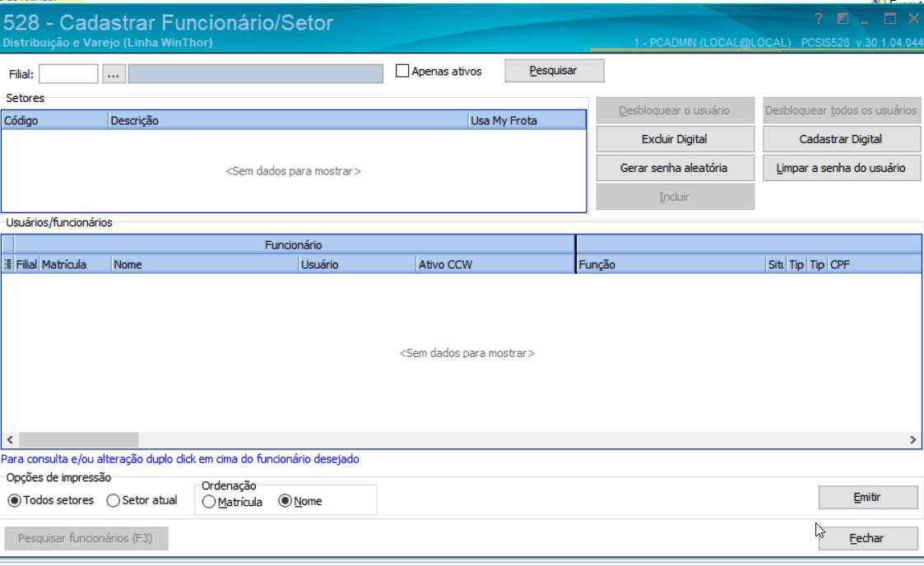Click the Ativo CCW column header
924x566 pixels.
point(495,264)
